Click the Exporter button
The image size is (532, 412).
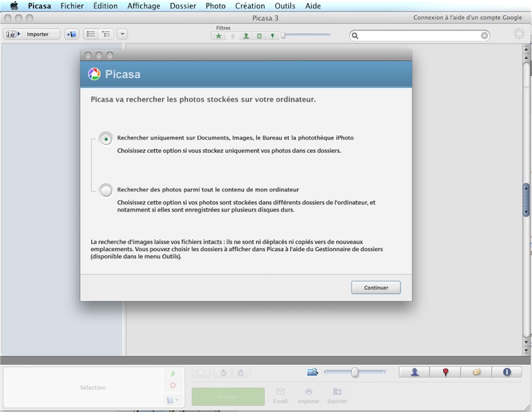[x=337, y=396]
